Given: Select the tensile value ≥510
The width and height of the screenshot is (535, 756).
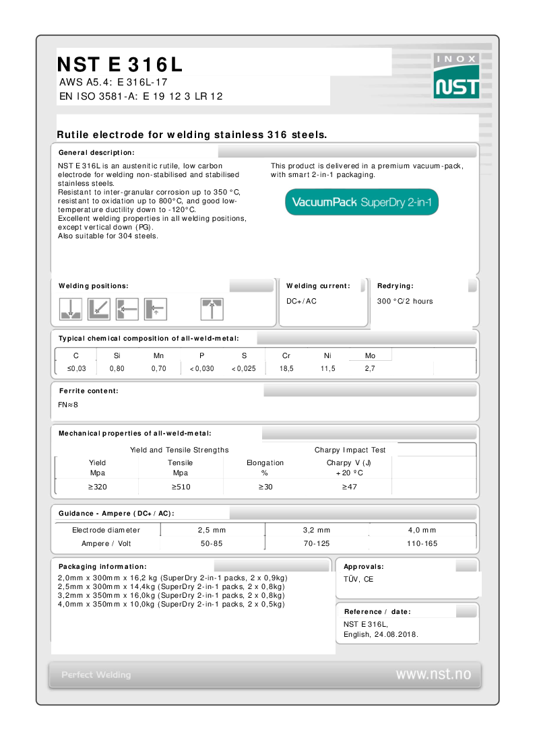Looking at the screenshot, I should (181, 487).
